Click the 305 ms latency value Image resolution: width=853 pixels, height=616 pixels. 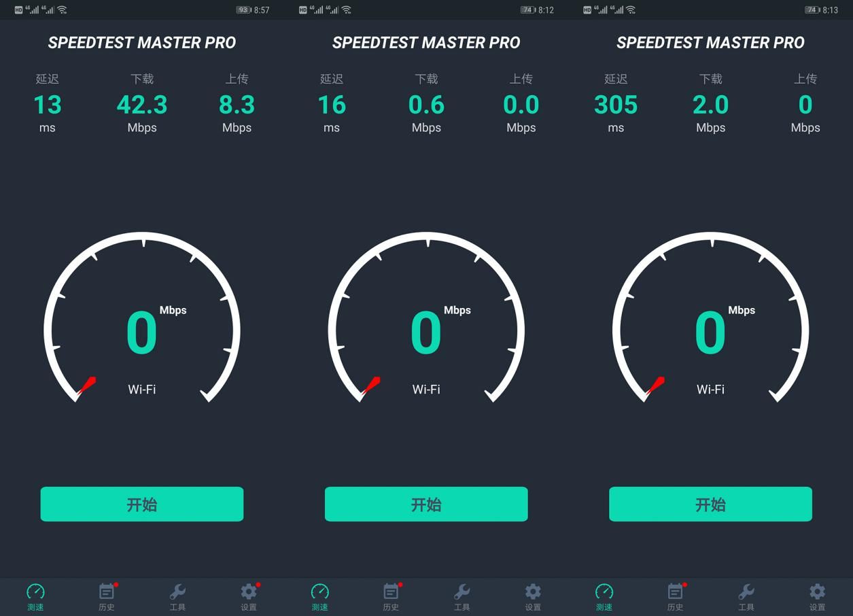(616, 105)
